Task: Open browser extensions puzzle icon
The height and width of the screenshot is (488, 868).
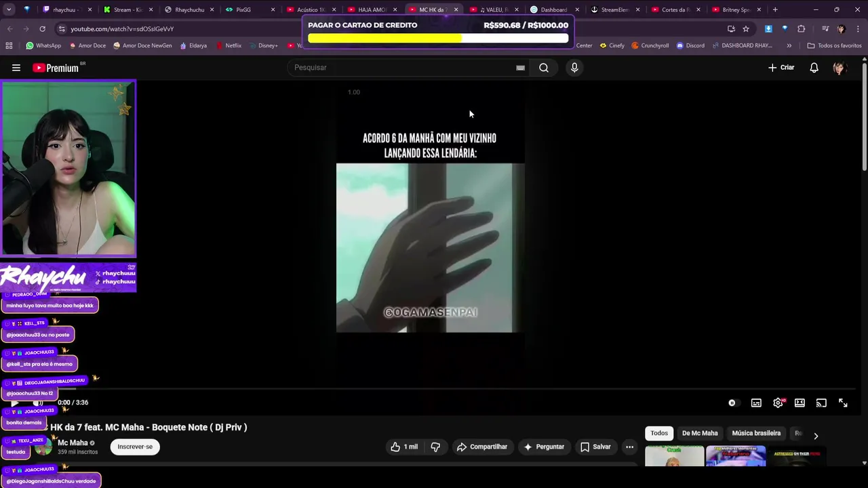Action: pyautogui.click(x=801, y=29)
